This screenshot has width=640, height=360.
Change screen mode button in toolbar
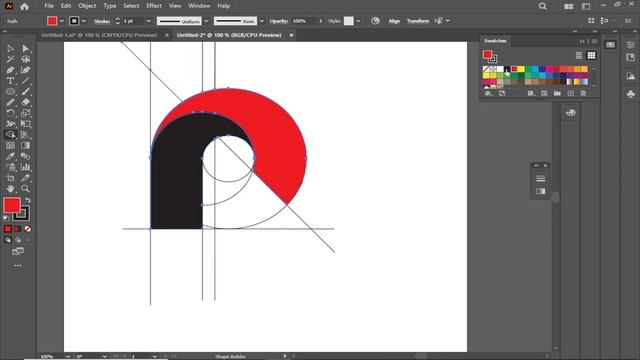pos(18,251)
